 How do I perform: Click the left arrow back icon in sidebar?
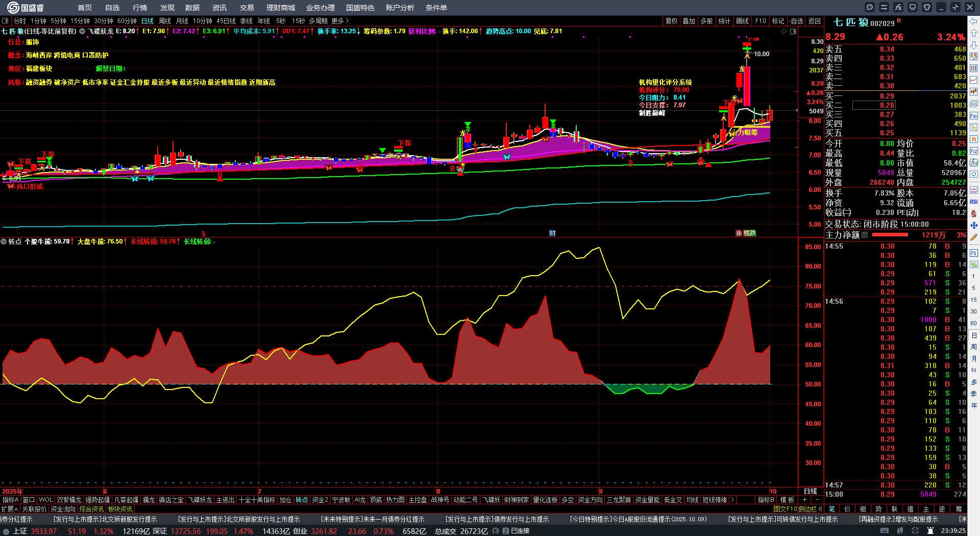pyautogui.click(x=974, y=21)
